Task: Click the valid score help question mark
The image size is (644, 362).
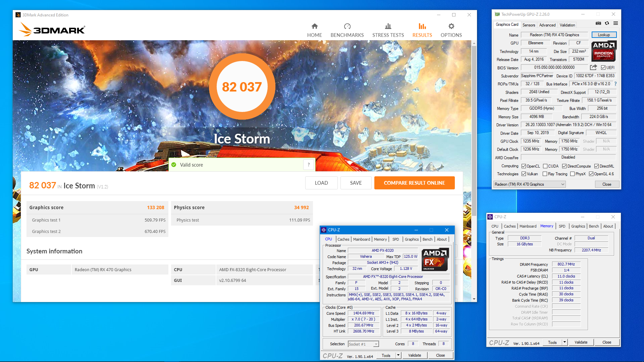Action: [x=309, y=165]
